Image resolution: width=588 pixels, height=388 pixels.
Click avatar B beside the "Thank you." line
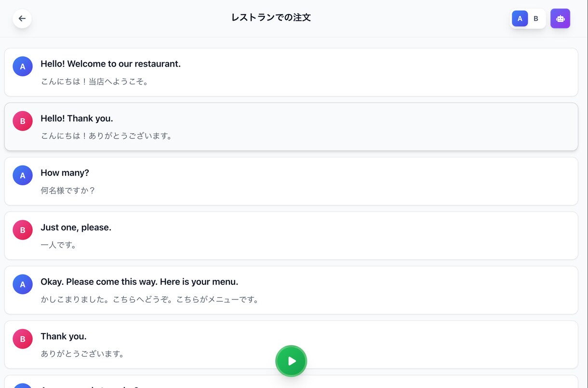tap(23, 339)
